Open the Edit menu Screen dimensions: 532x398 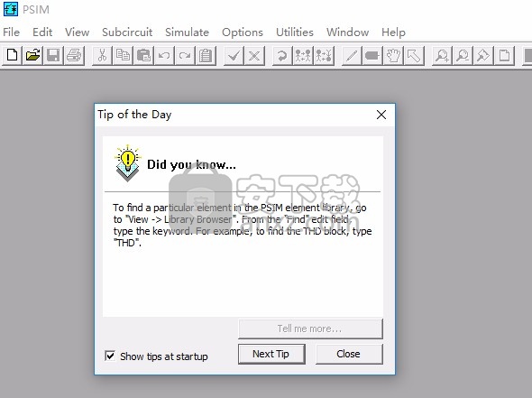42,32
